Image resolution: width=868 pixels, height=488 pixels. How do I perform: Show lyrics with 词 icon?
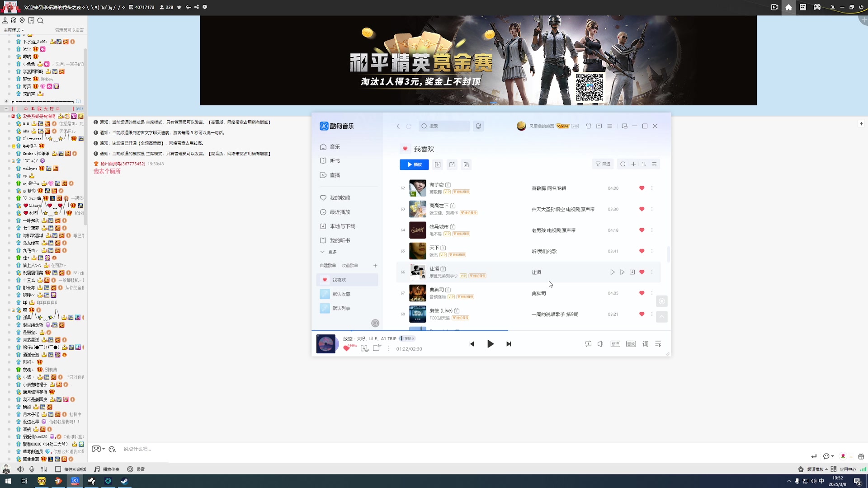[645, 344]
